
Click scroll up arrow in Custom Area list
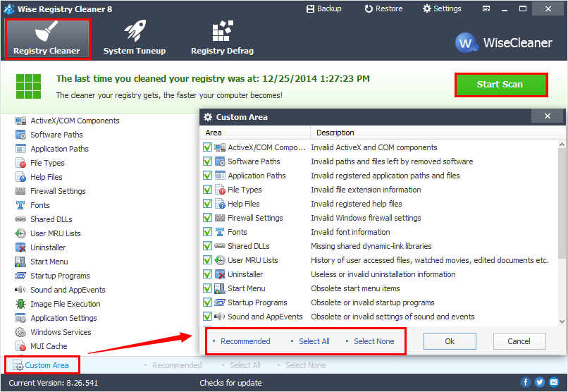click(562, 145)
